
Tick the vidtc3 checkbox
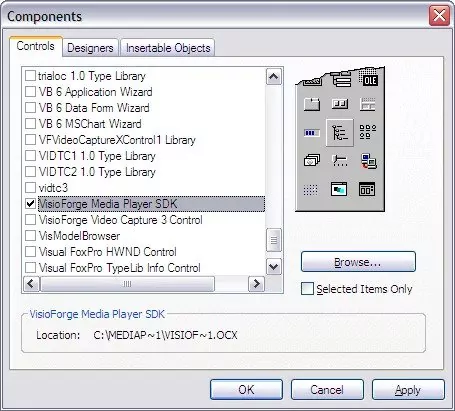click(30, 188)
